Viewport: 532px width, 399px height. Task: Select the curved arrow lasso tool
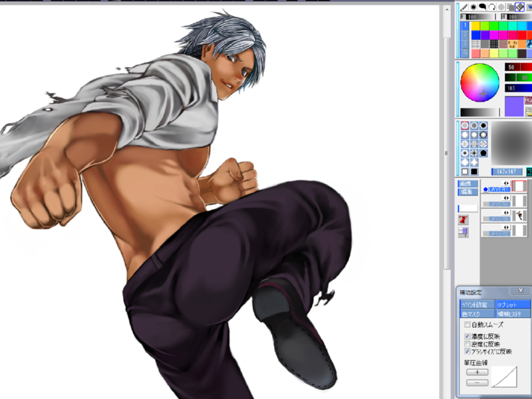point(491,7)
